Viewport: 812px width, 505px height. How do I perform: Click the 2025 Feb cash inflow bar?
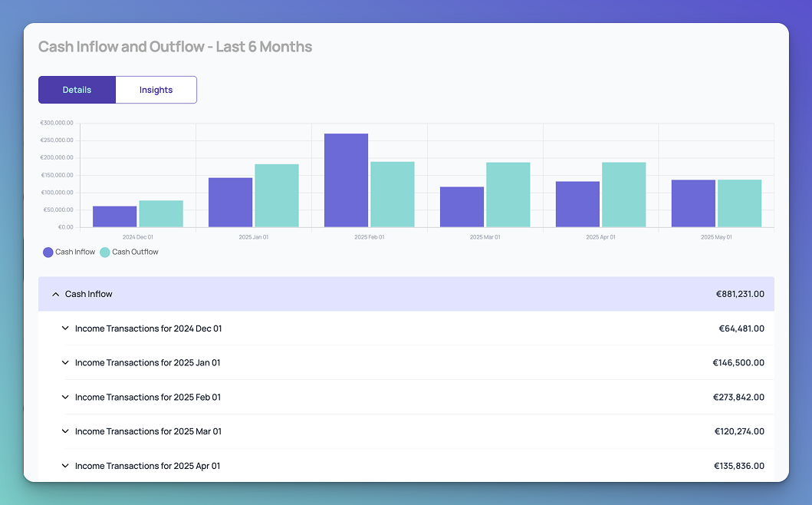click(346, 180)
